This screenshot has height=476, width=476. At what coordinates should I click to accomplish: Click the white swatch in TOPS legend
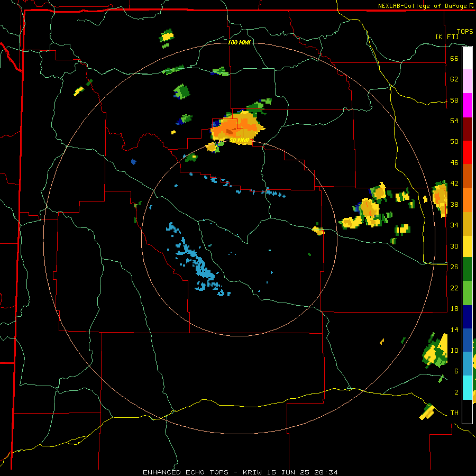pos(467,58)
